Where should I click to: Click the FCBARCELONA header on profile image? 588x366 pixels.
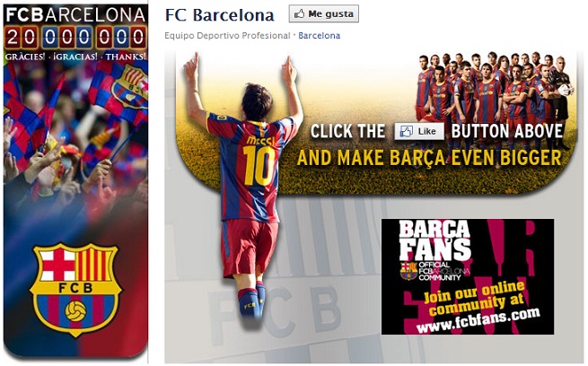[x=75, y=15]
